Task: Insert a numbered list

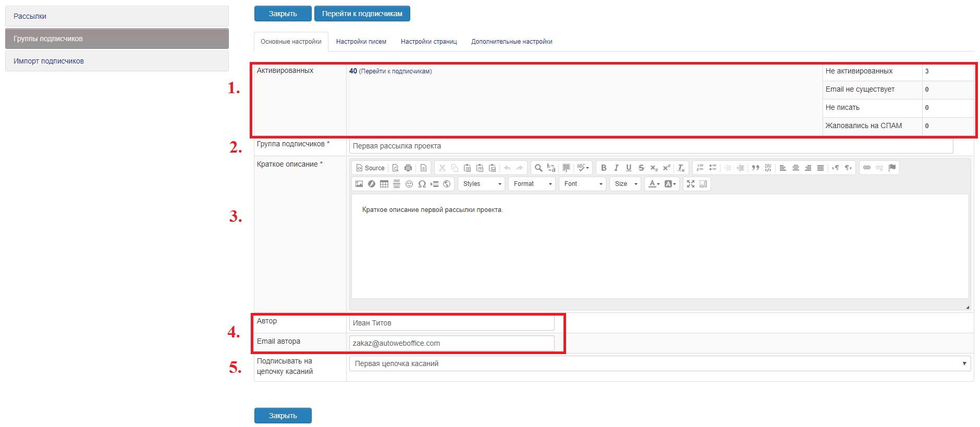Action: point(700,168)
